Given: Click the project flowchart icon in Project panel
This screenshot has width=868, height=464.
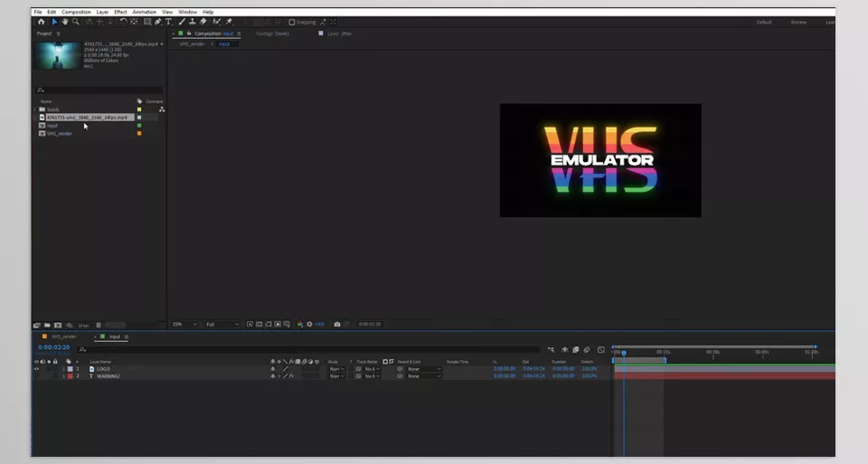Looking at the screenshot, I should 162,109.
